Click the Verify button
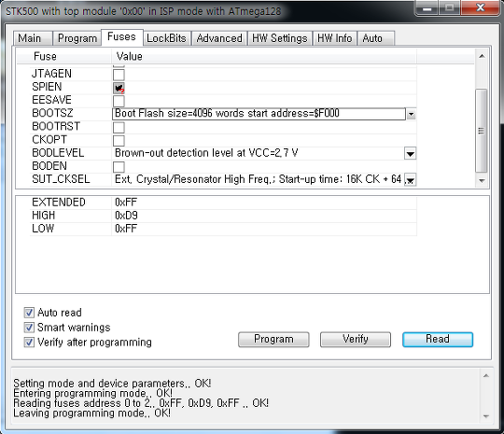The width and height of the screenshot is (504, 434). pyautogui.click(x=356, y=340)
